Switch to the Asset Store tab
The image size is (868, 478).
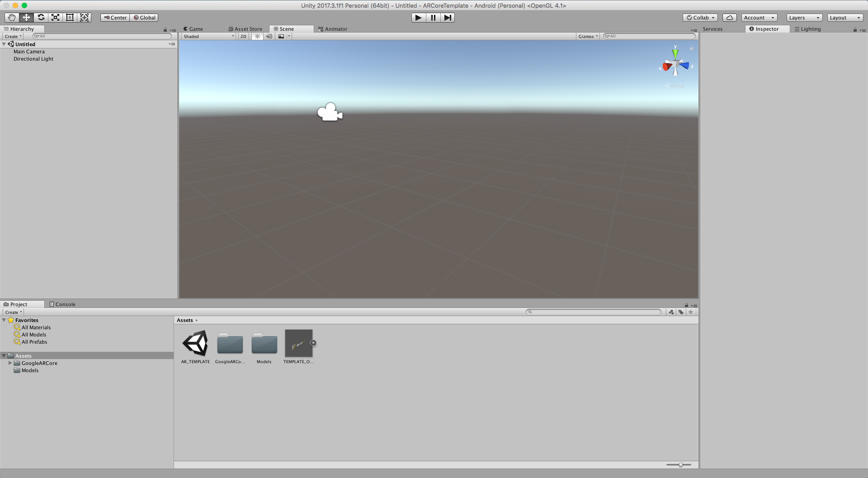click(245, 29)
